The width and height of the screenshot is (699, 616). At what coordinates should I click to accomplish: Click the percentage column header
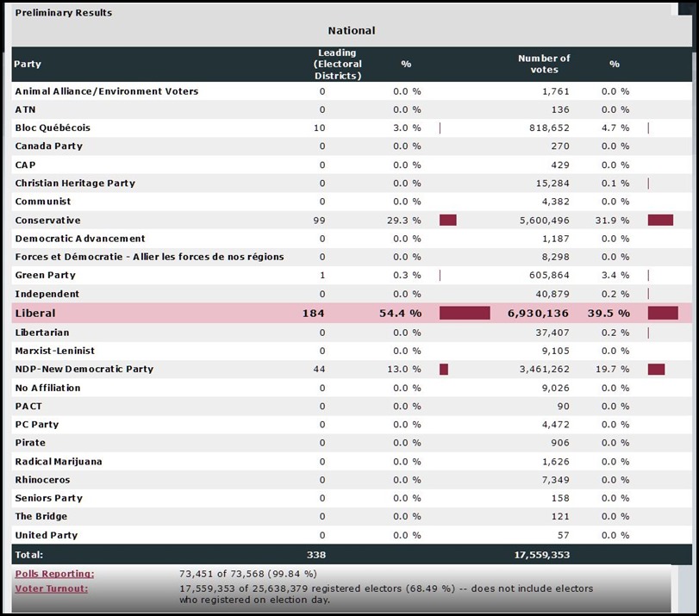pyautogui.click(x=405, y=64)
